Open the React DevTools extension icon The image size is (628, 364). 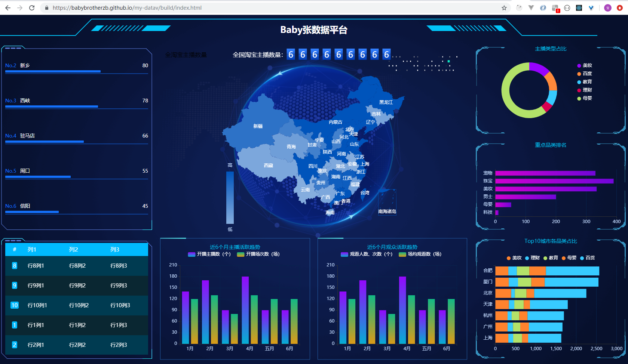point(579,8)
